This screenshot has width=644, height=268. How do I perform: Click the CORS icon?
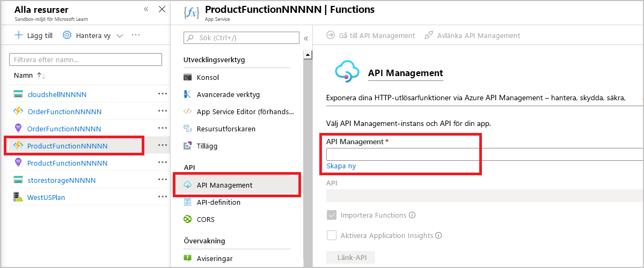click(x=187, y=219)
